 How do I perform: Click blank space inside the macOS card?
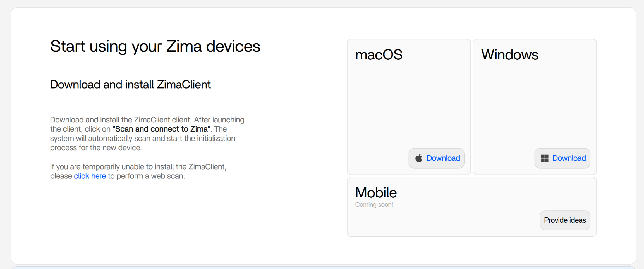tap(409, 103)
